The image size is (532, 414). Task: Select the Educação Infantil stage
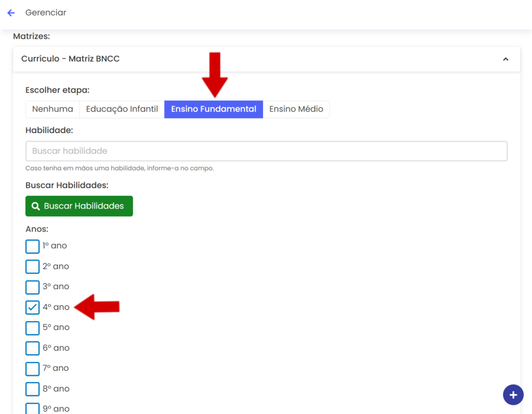(122, 109)
